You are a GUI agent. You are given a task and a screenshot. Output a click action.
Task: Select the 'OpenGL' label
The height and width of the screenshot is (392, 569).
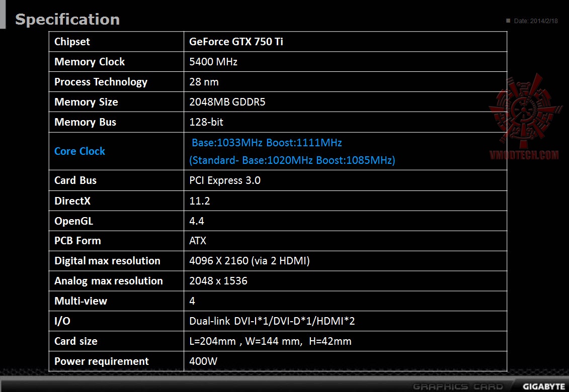(x=73, y=221)
